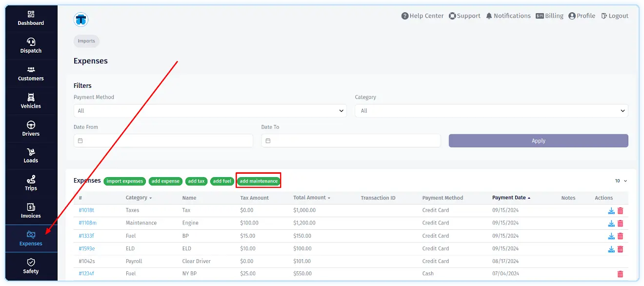The height and width of the screenshot is (286, 644).
Task: Expand the Category filter dropdown
Action: pyautogui.click(x=491, y=111)
